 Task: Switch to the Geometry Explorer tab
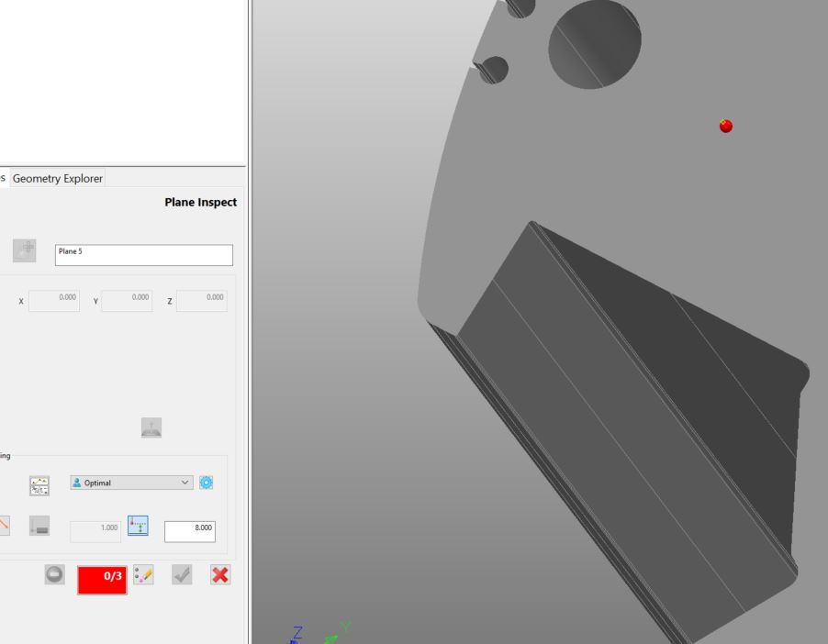click(x=58, y=178)
